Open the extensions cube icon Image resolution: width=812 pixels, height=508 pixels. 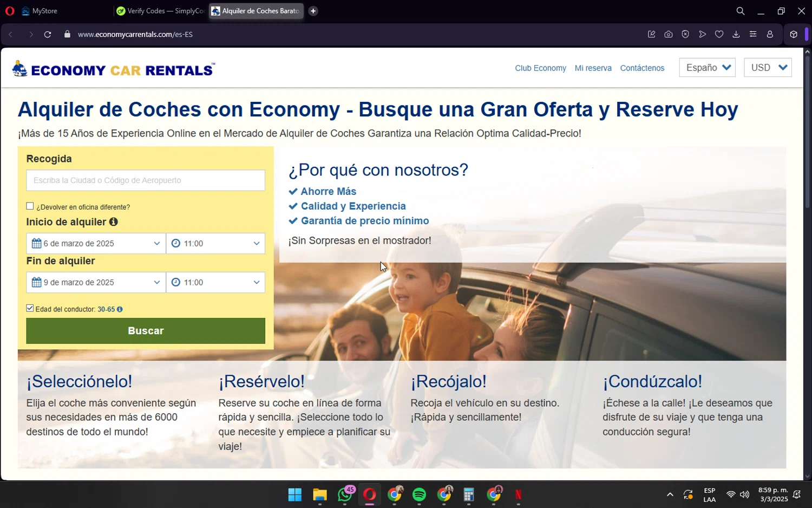794,34
